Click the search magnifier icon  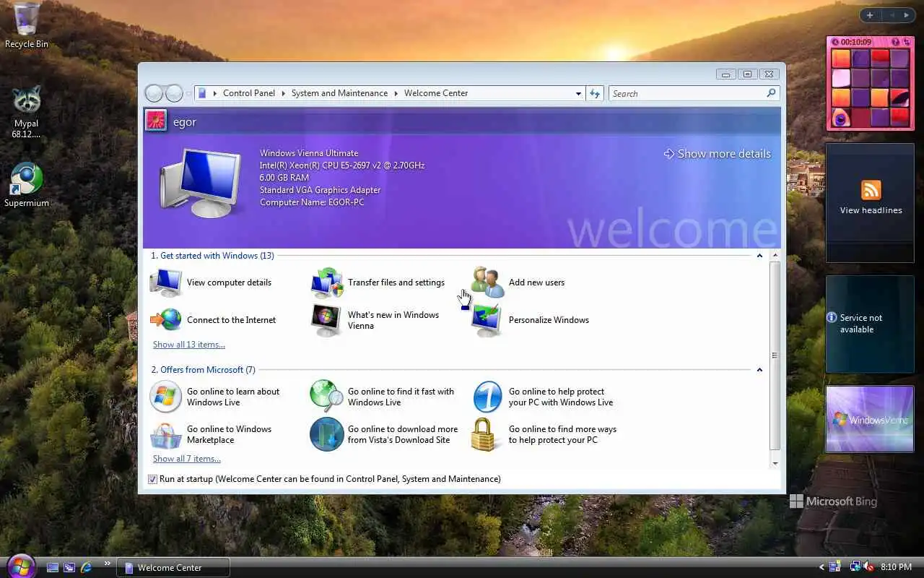click(771, 93)
